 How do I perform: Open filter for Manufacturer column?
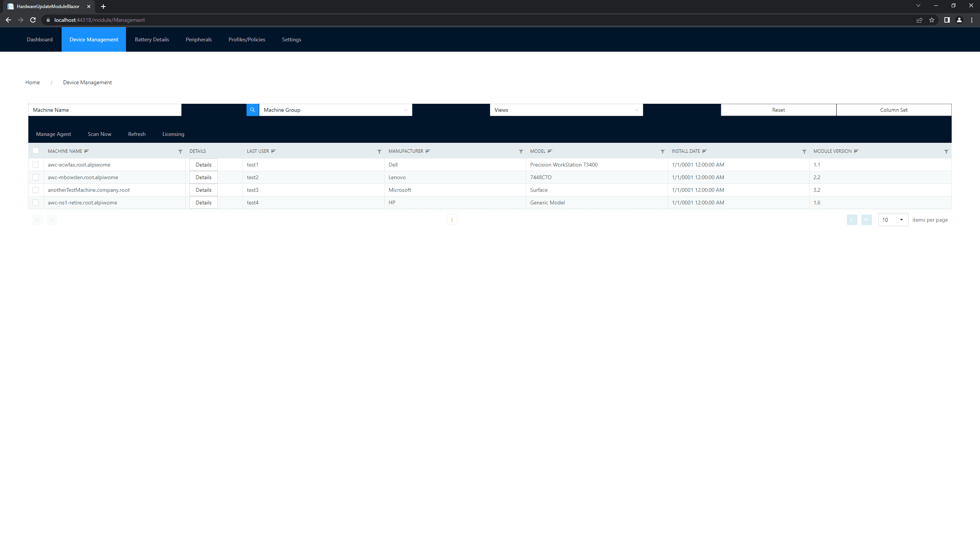click(x=521, y=152)
